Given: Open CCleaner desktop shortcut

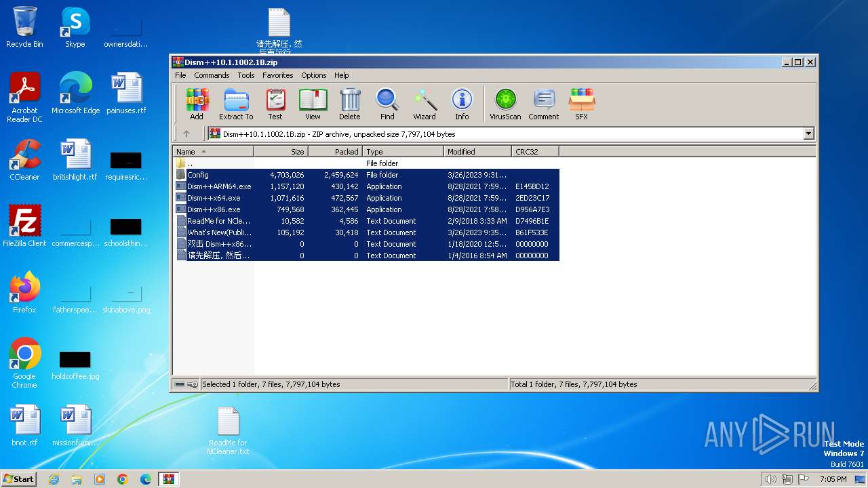Looking at the screenshot, I should coord(24,159).
